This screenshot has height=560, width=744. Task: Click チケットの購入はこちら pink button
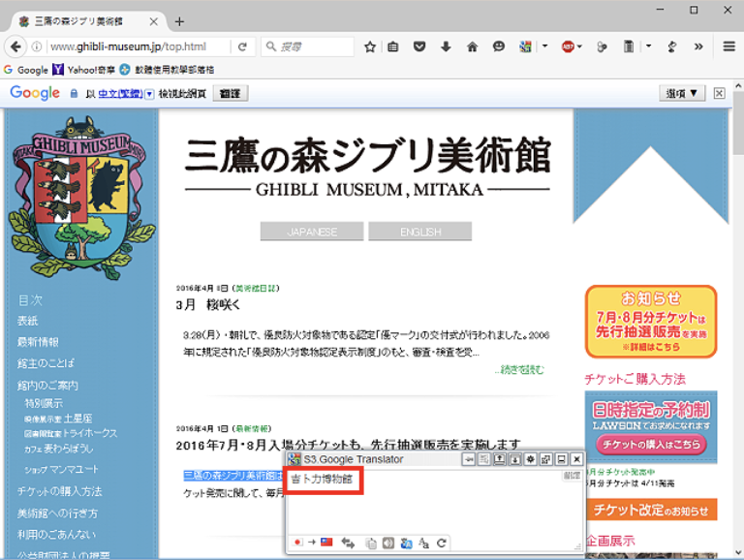(x=651, y=445)
